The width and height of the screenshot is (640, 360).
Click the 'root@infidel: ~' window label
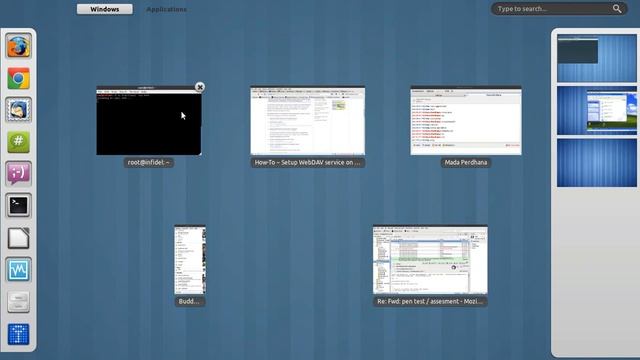click(149, 162)
